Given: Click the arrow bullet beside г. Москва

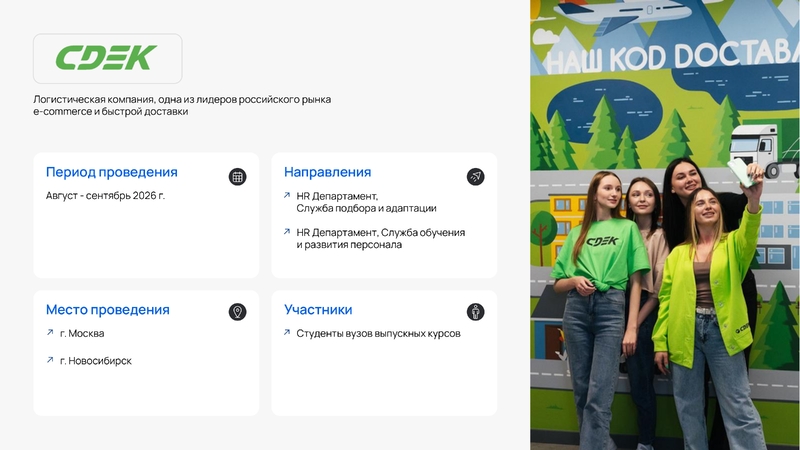Looking at the screenshot, I should point(50,333).
